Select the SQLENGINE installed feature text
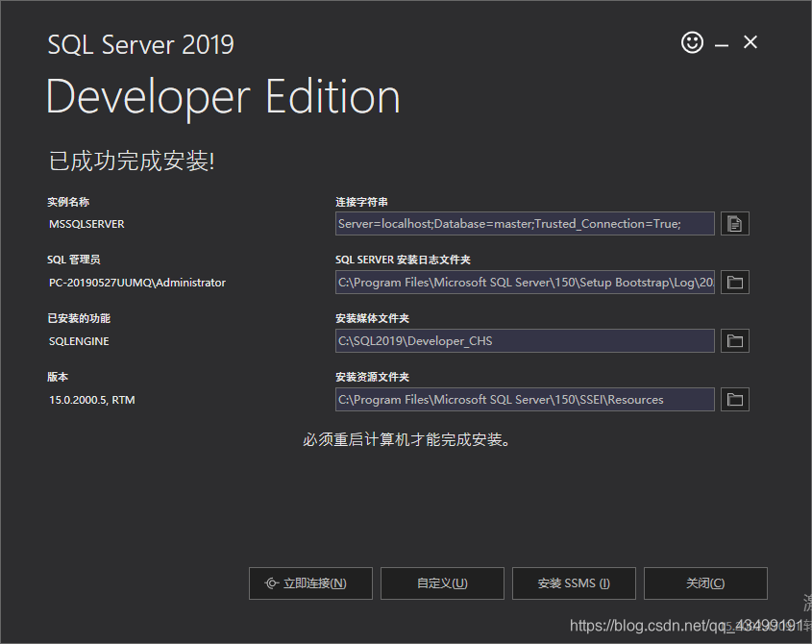Image resolution: width=812 pixels, height=644 pixels. click(79, 341)
